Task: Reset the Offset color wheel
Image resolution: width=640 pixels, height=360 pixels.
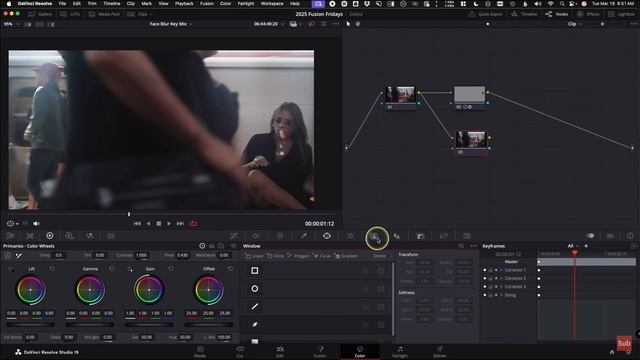Action: [x=230, y=269]
